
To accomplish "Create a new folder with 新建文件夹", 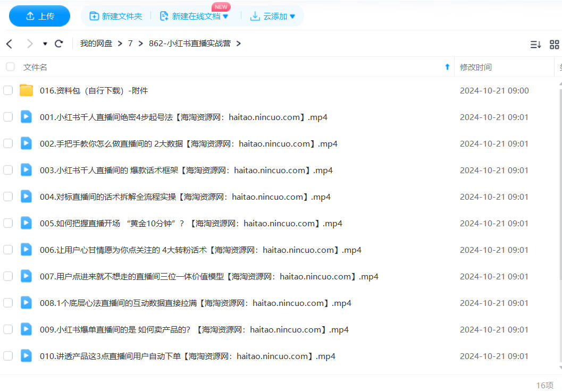I will [116, 16].
